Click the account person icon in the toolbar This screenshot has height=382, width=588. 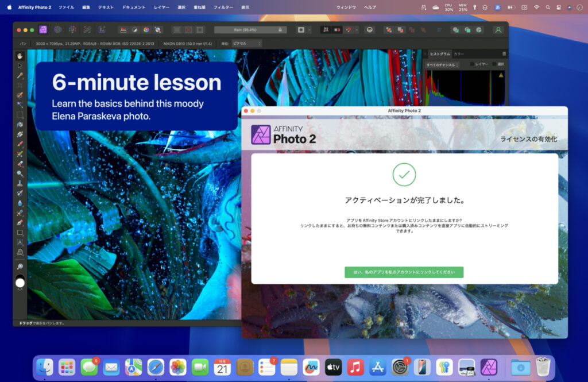498,30
